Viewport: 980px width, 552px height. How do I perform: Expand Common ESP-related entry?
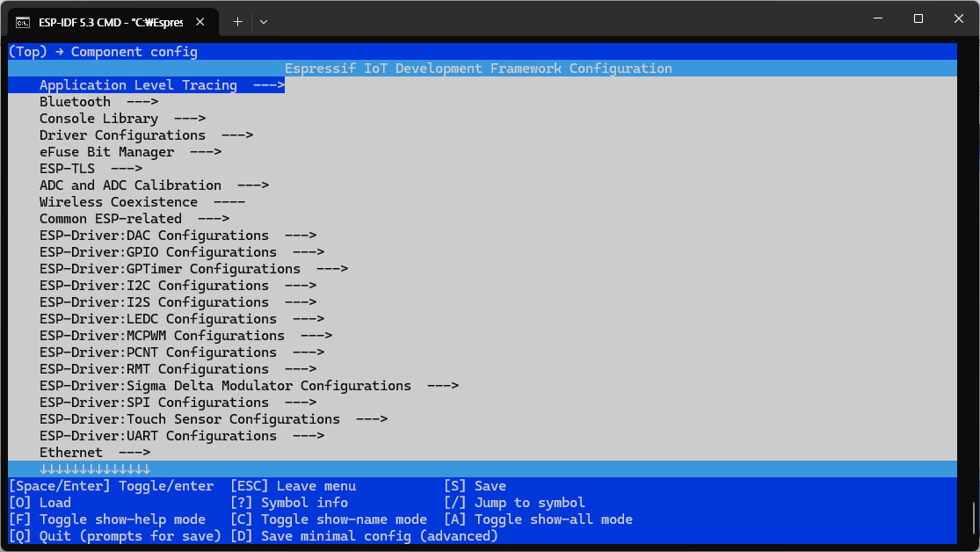click(134, 219)
